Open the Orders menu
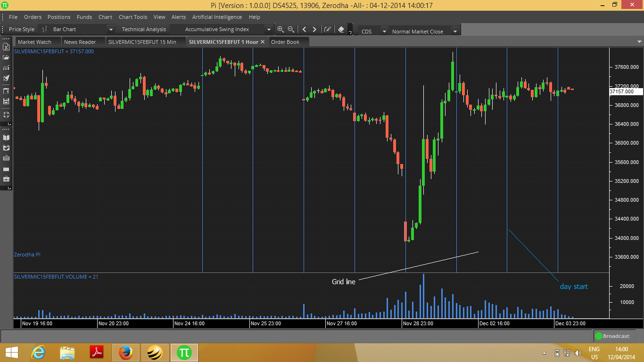The height and width of the screenshot is (362, 644). click(33, 17)
